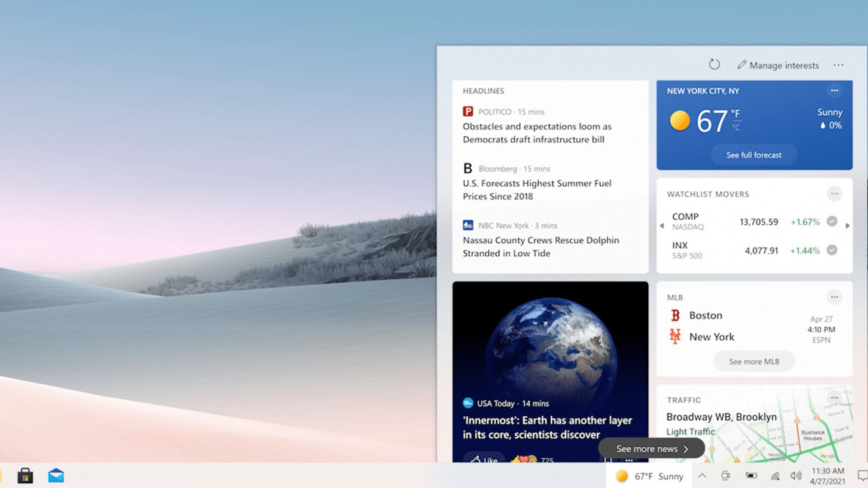868x488 pixels.
Task: Click the See more MLB button
Action: tap(753, 361)
